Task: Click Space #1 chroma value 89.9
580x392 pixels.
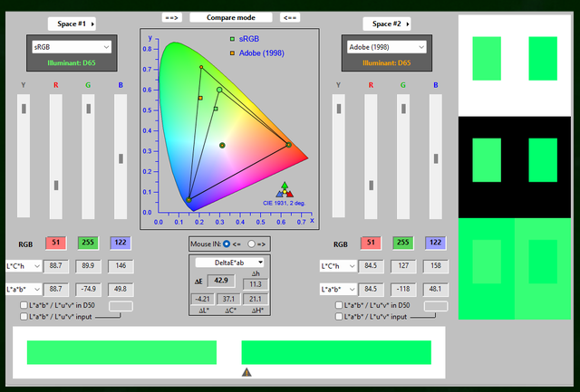Action: (88, 266)
